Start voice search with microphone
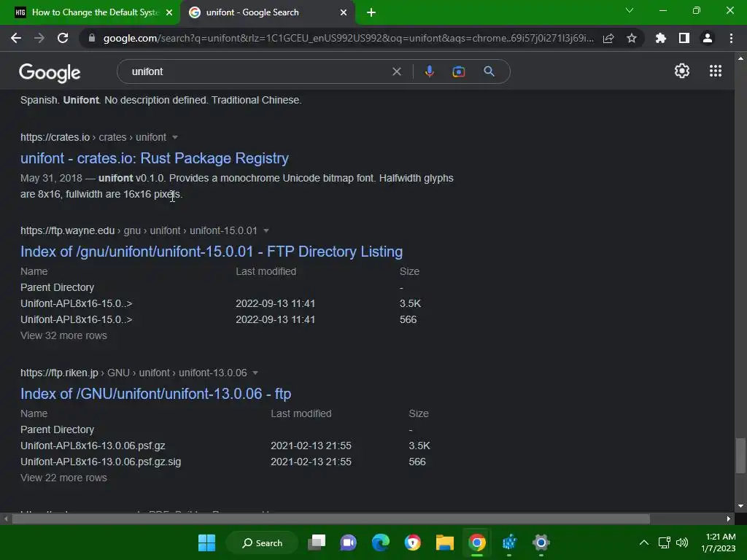The width and height of the screenshot is (747, 560). [429, 71]
